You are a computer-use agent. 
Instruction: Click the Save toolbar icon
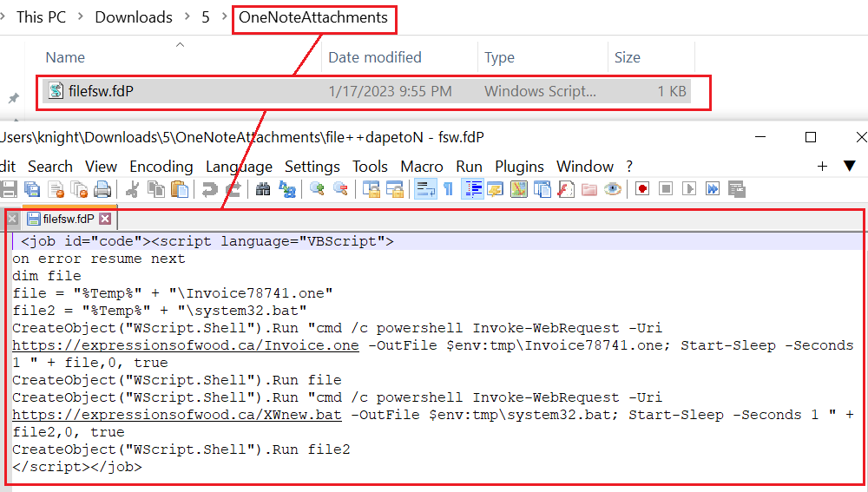[x=9, y=189]
